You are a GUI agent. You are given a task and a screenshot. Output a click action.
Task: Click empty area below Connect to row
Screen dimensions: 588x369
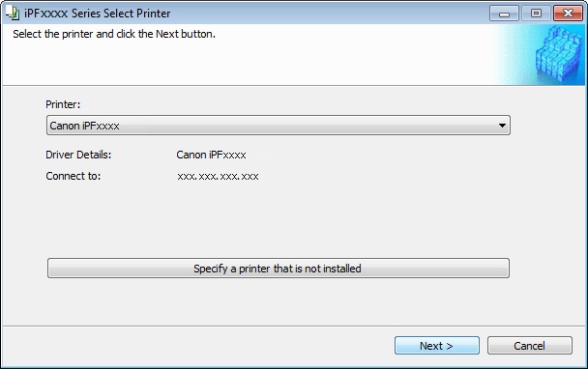[x=278, y=219]
